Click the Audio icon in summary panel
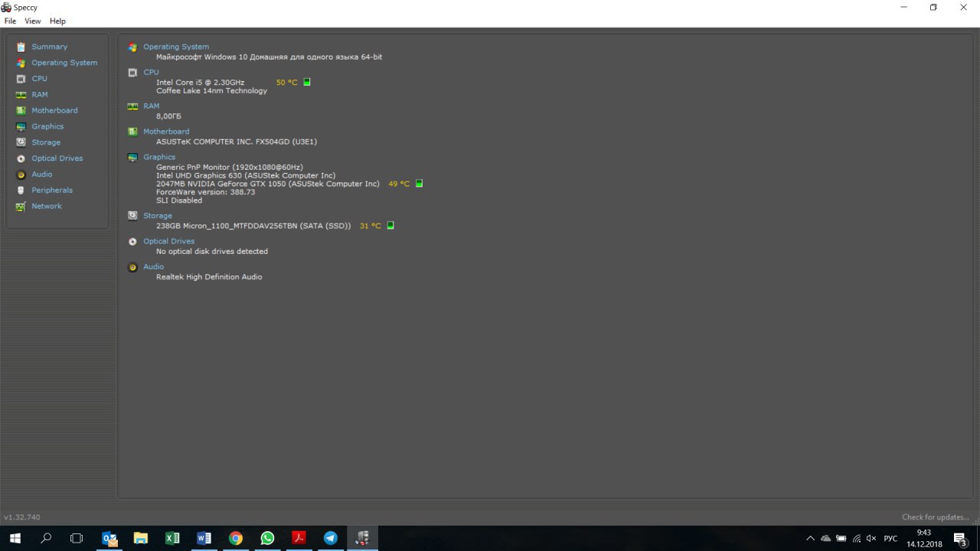The height and width of the screenshot is (551, 980). coord(132,267)
